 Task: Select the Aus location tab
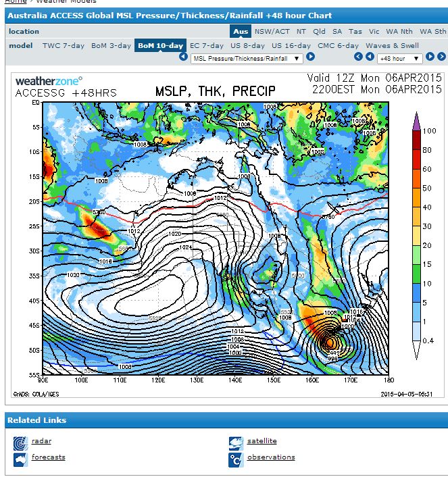tap(241, 31)
